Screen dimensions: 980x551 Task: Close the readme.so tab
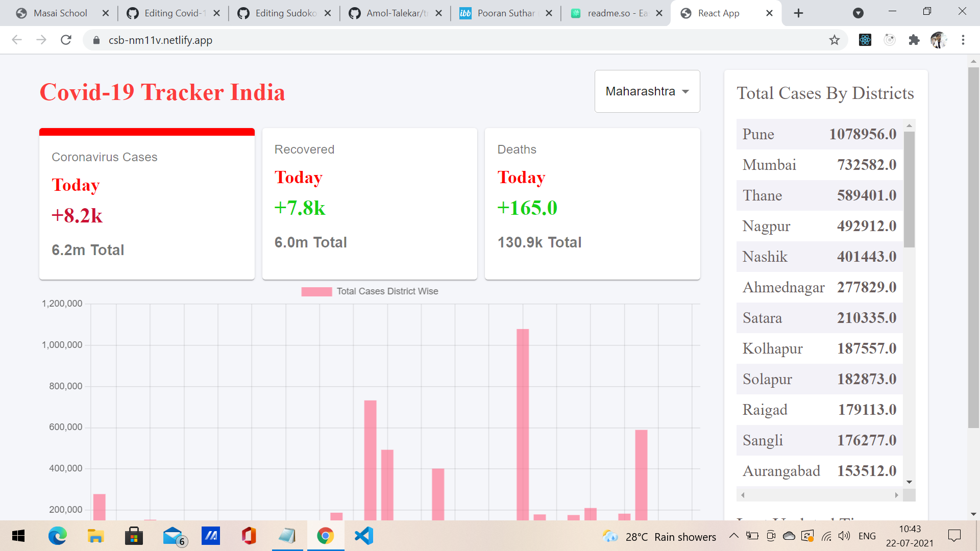(x=659, y=13)
